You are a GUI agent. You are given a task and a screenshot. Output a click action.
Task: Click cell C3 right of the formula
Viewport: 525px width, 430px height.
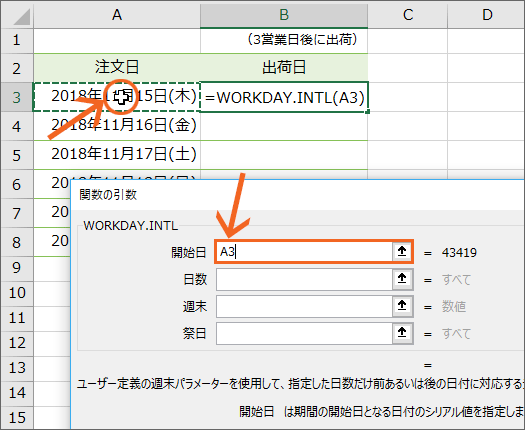407,97
